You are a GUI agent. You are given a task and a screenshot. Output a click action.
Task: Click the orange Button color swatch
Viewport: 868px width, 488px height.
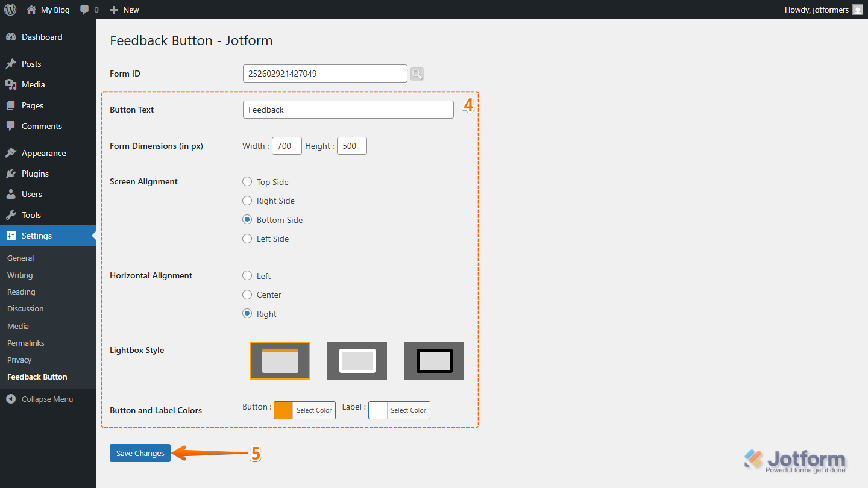tap(282, 410)
